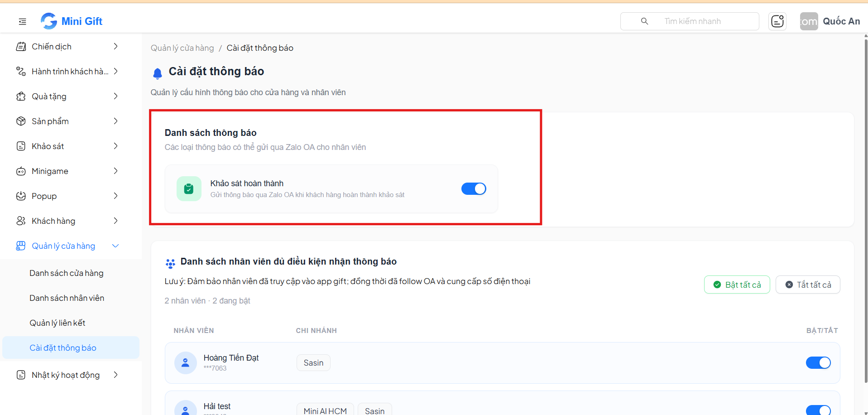
Task: Expand the Popup menu chevron
Action: [116, 196]
